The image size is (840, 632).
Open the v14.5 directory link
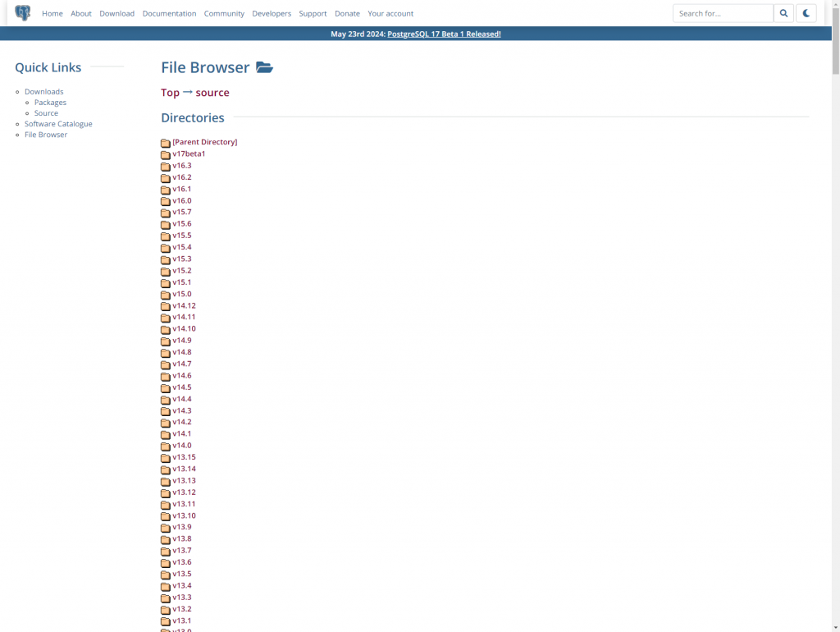181,387
